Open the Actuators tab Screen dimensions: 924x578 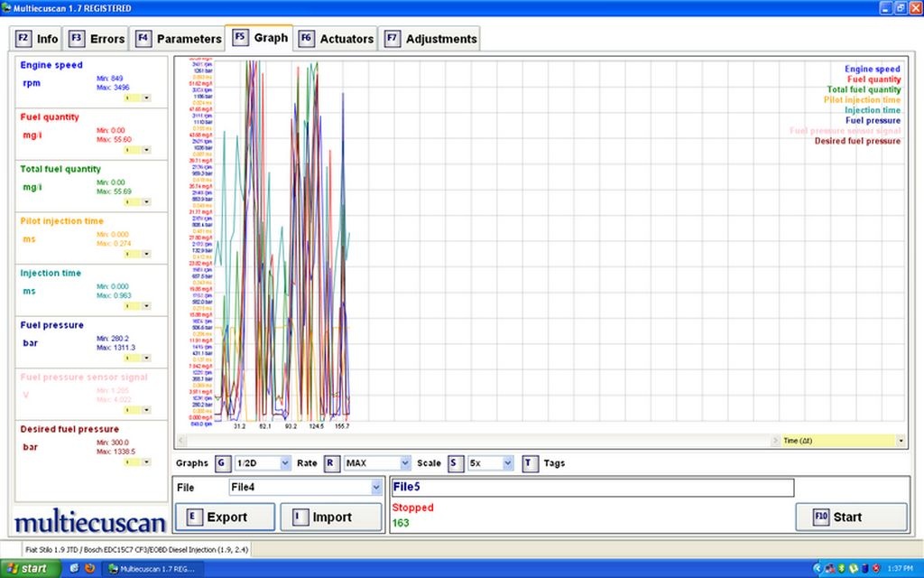click(336, 39)
